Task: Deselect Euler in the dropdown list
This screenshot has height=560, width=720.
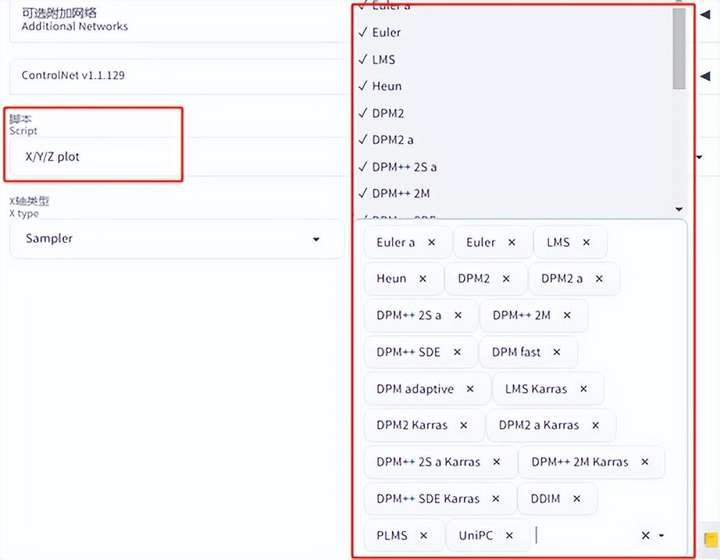Action: 513,33
